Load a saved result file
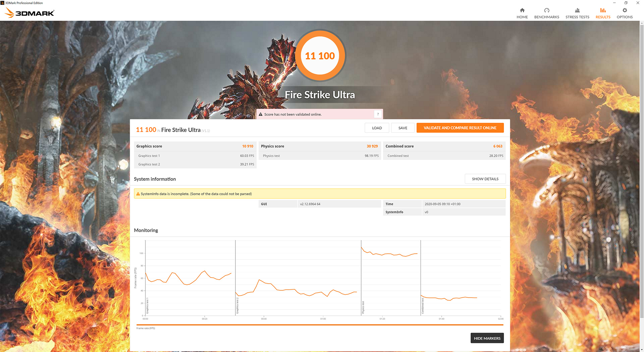Viewport: 644px width, 352px height. click(x=377, y=128)
